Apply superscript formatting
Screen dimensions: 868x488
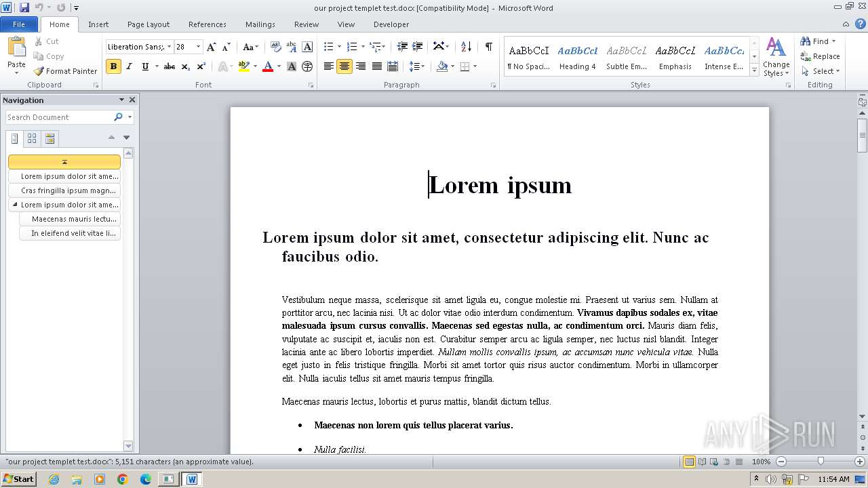click(201, 66)
